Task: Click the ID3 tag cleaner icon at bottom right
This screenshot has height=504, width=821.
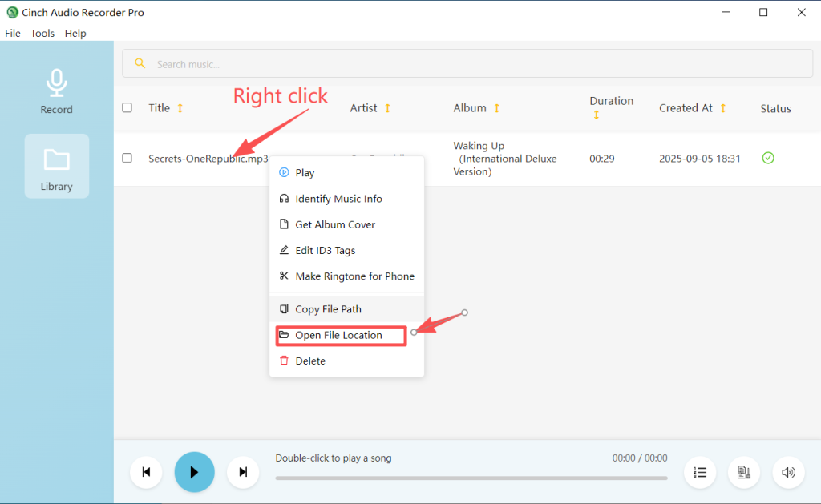Action: click(x=744, y=472)
